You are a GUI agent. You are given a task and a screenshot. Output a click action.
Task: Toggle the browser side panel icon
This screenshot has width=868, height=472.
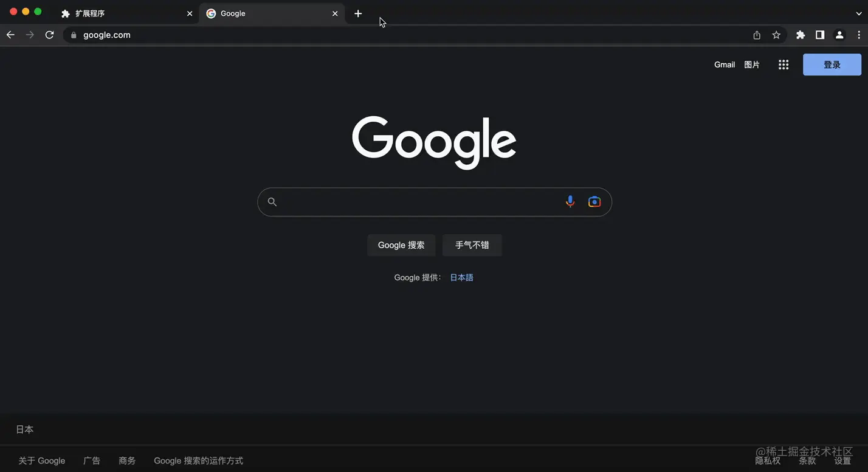tap(820, 35)
